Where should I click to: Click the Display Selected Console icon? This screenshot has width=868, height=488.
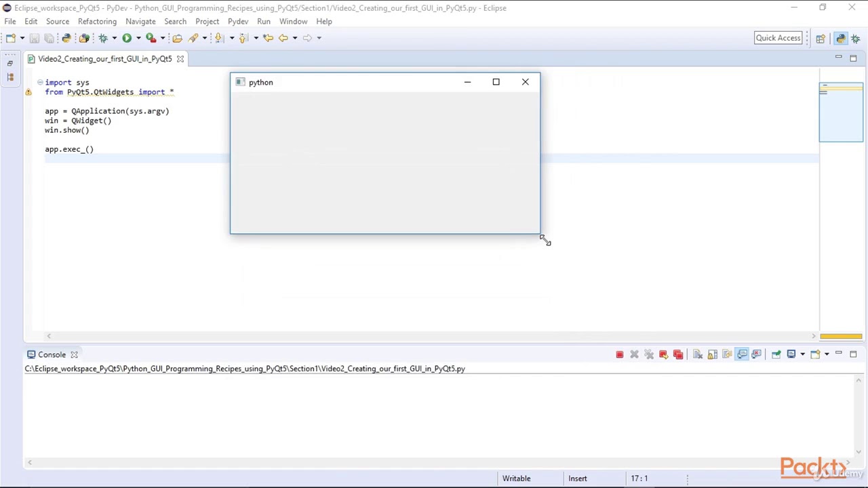791,354
